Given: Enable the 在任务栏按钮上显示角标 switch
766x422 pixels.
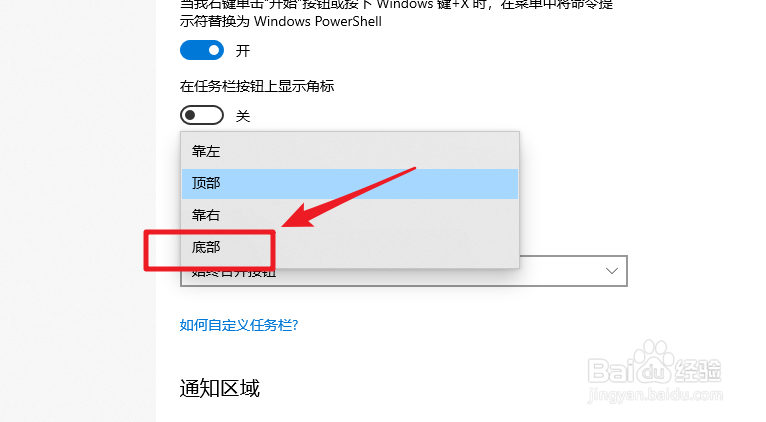Looking at the screenshot, I should click(x=202, y=115).
